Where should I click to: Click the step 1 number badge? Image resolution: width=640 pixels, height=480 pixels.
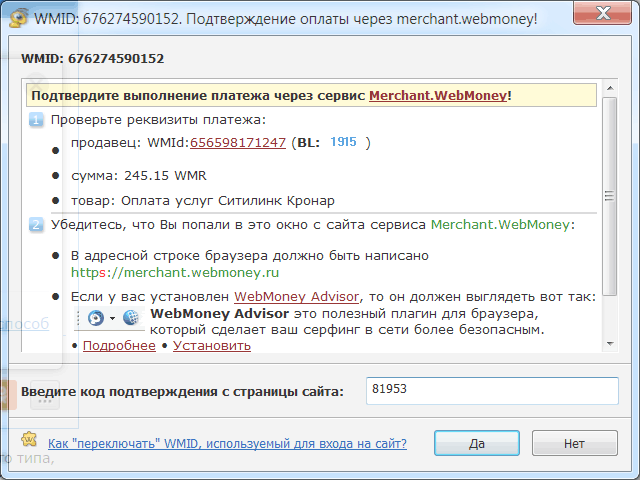(x=36, y=120)
